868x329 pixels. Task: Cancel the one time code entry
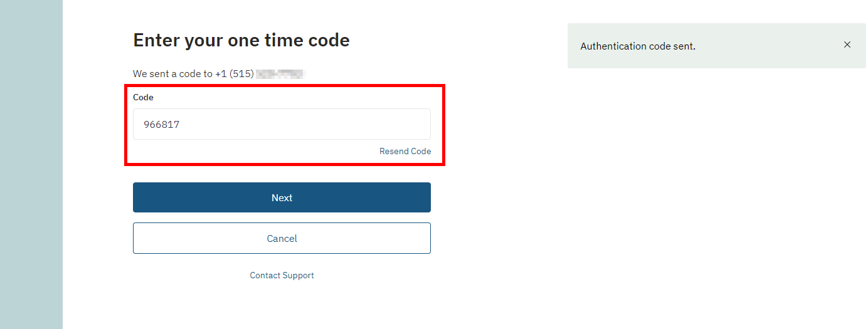[282, 238]
